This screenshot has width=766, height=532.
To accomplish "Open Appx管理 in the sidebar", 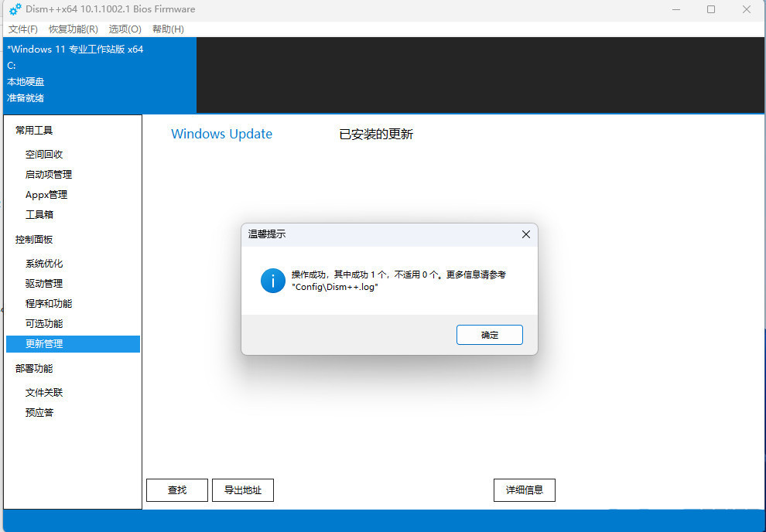I will pyautogui.click(x=45, y=194).
